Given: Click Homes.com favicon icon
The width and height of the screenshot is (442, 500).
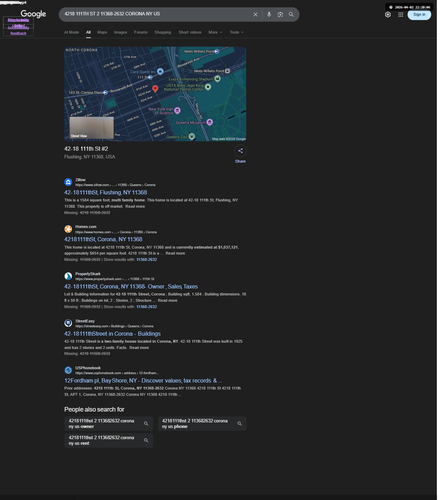Looking at the screenshot, I should tap(68, 229).
